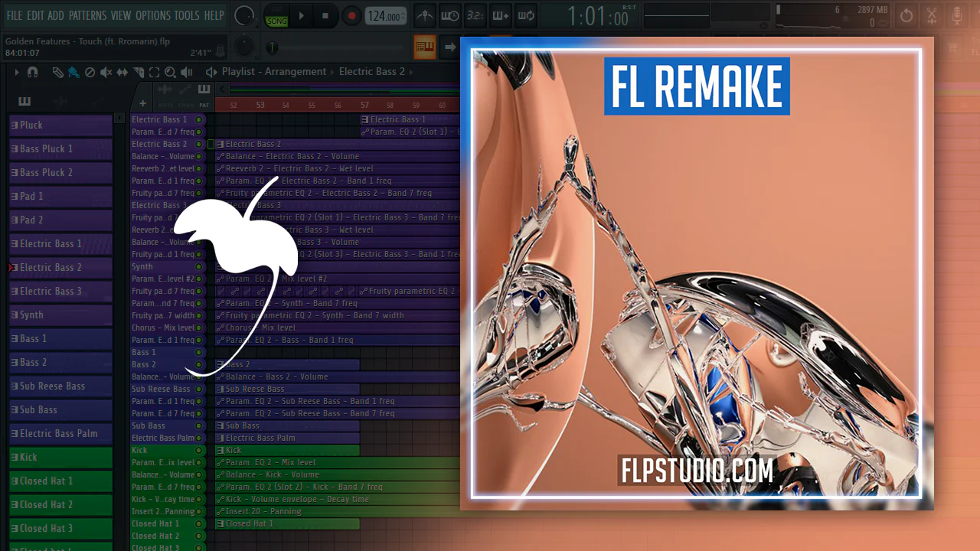This screenshot has height=551, width=980.
Task: Open the PATTERNS menu
Action: click(x=87, y=15)
